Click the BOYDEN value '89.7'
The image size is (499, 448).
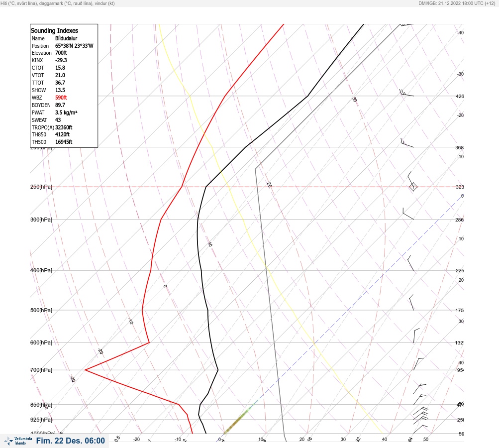point(60,105)
